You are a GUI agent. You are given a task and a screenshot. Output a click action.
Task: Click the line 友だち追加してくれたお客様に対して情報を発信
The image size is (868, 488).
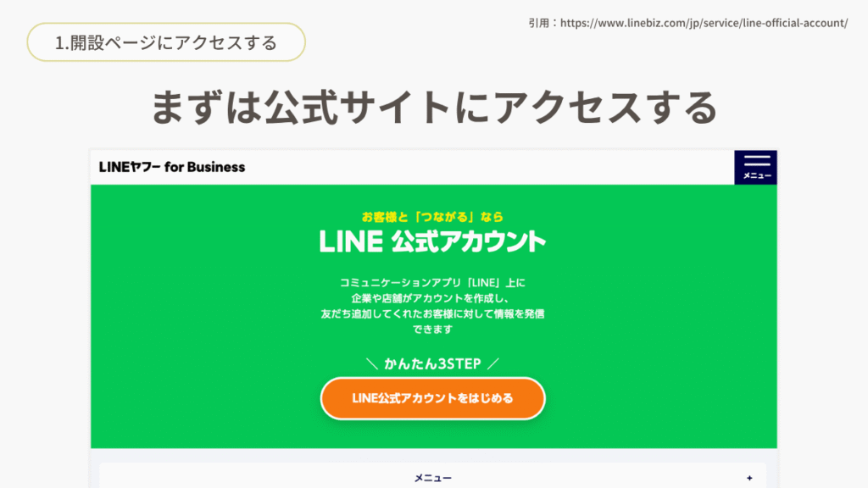[432, 313]
